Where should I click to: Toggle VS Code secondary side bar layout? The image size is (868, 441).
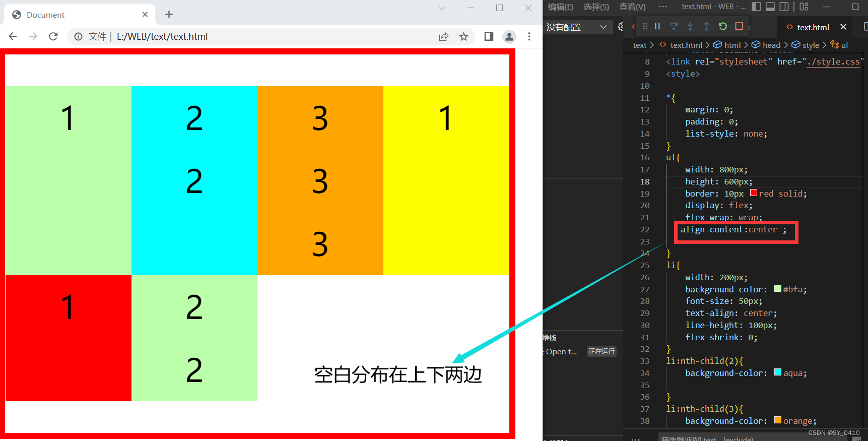784,7
